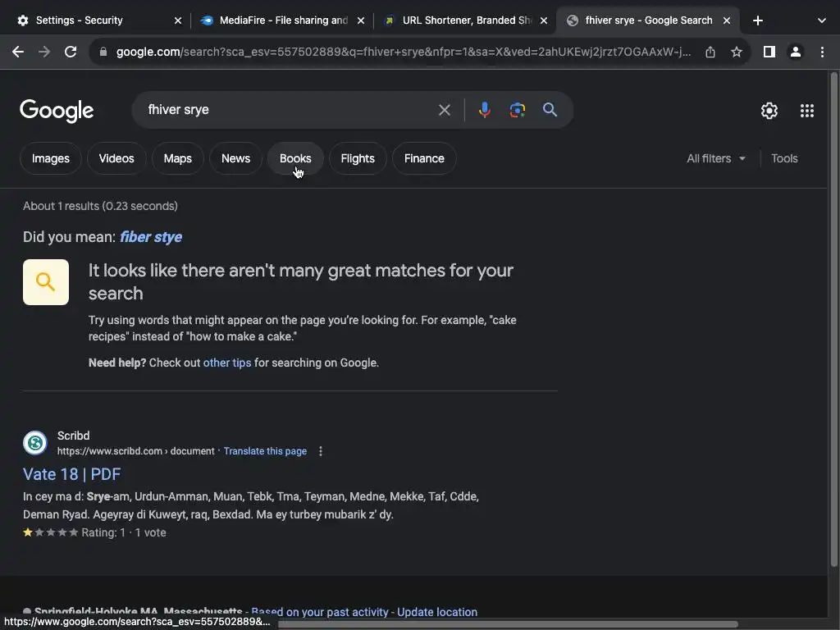The image size is (840, 630).
Task: Click About 1 results text
Action: (x=100, y=206)
